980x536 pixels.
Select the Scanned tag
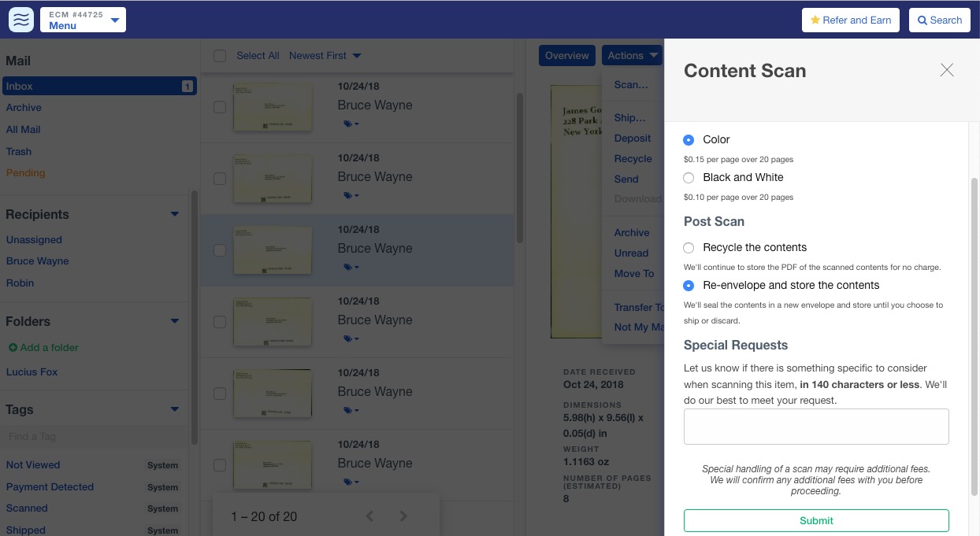pos(27,508)
